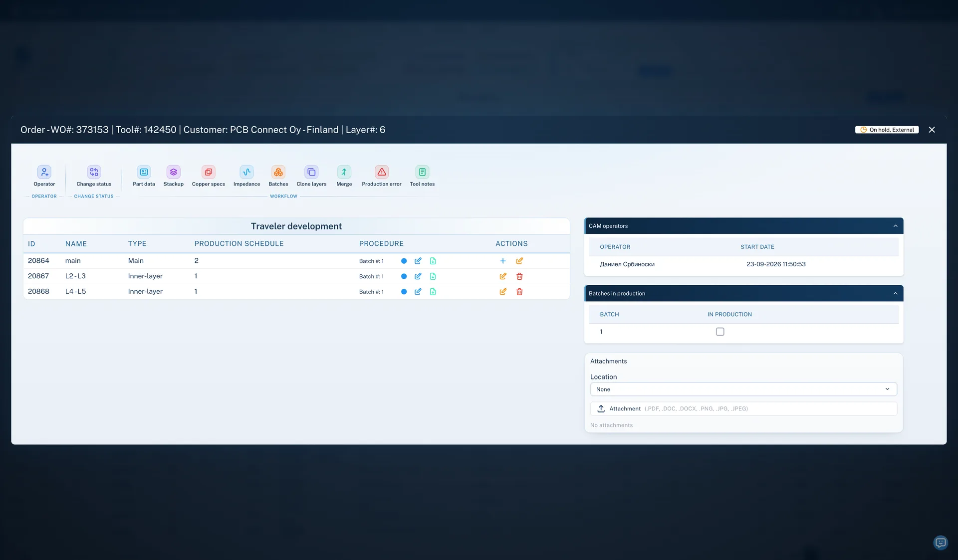Screen dimensions: 958x560
Task: Open the chat support widget
Action: pyautogui.click(x=941, y=543)
